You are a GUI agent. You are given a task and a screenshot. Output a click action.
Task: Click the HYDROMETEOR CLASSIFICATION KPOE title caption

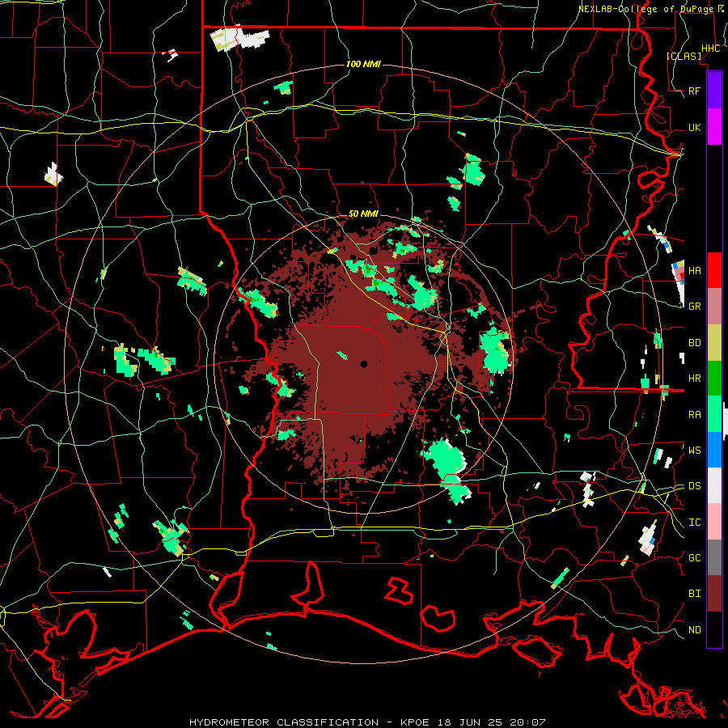(x=366, y=722)
